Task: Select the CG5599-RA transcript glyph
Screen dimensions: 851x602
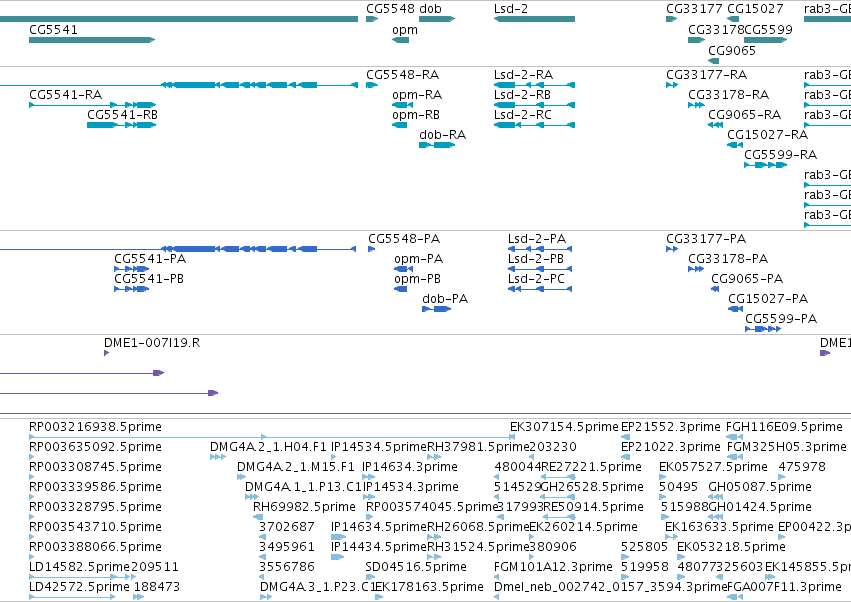Action: (x=765, y=165)
